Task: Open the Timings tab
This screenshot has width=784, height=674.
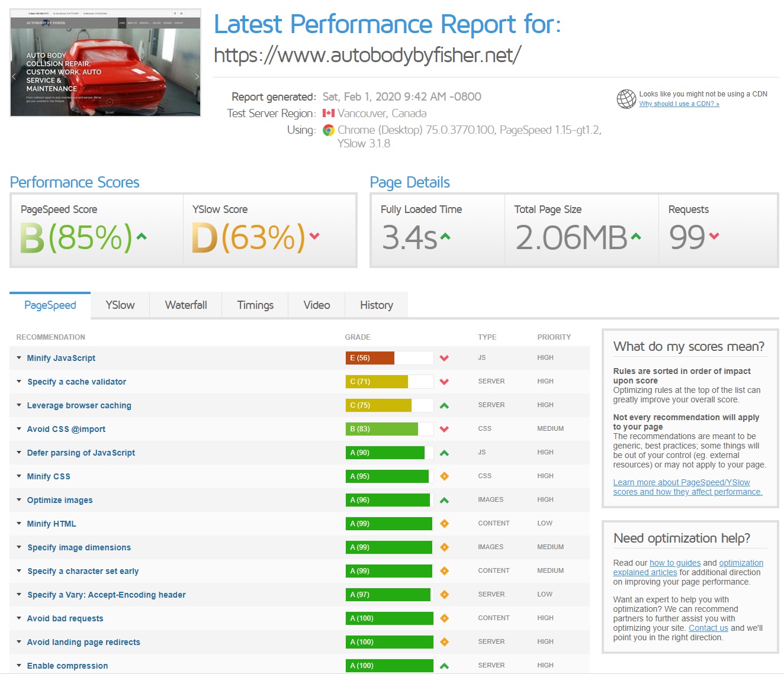Action: (255, 305)
